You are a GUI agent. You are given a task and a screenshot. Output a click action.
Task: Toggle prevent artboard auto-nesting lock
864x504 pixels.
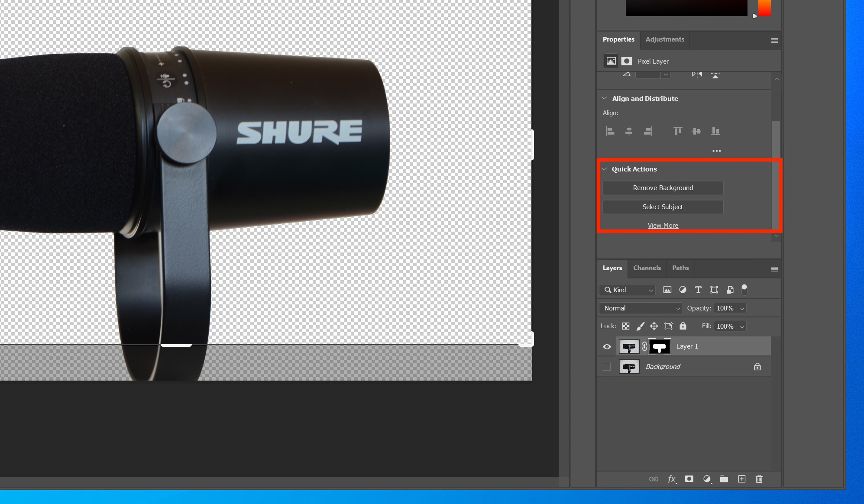(x=669, y=326)
